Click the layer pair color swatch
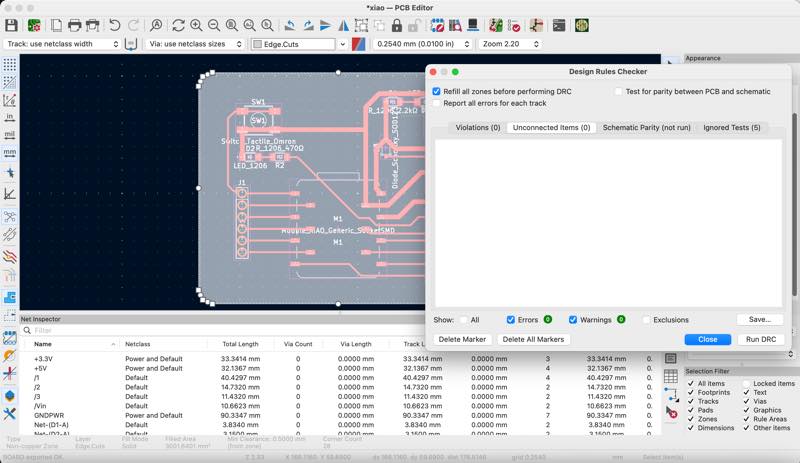 coord(359,44)
